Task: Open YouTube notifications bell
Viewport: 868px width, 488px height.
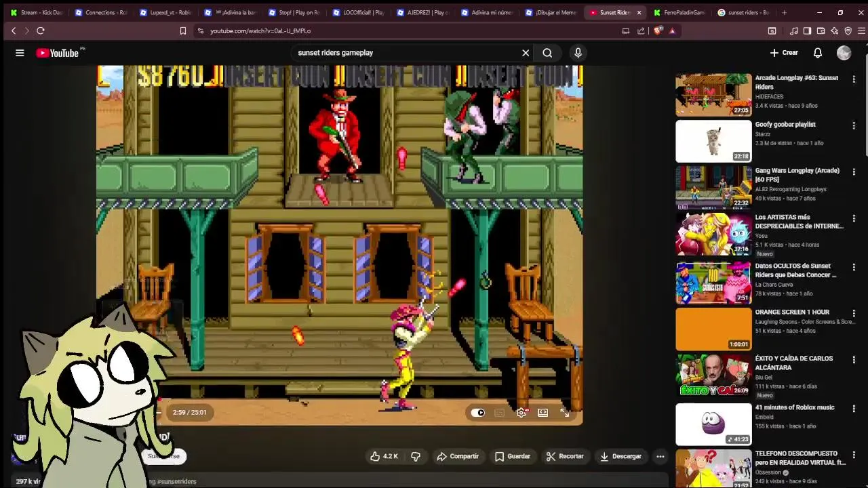Action: tap(818, 53)
